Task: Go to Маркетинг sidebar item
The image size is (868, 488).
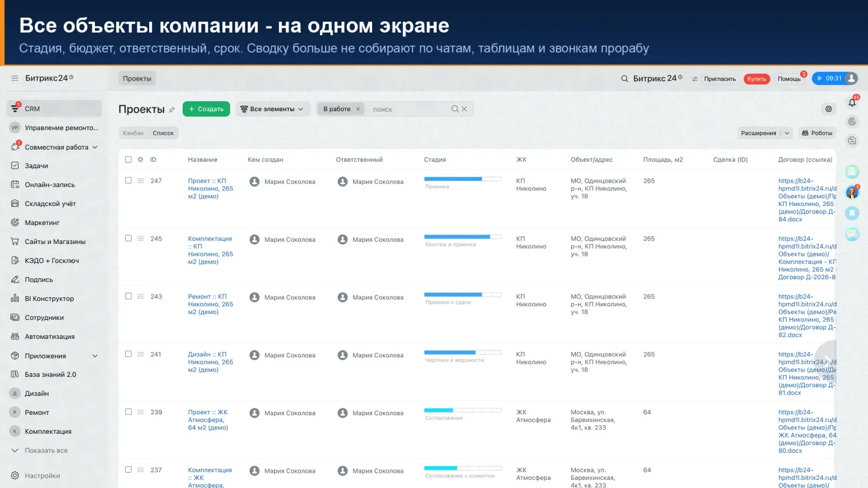Action: [x=42, y=223]
